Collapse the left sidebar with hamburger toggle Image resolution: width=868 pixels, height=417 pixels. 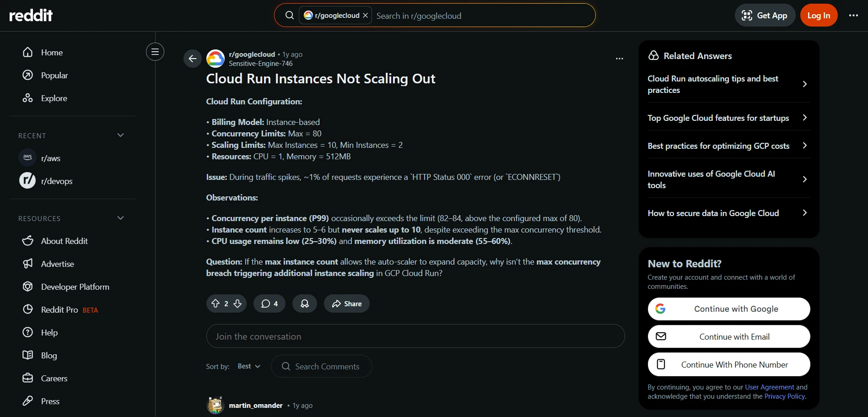[x=155, y=52]
